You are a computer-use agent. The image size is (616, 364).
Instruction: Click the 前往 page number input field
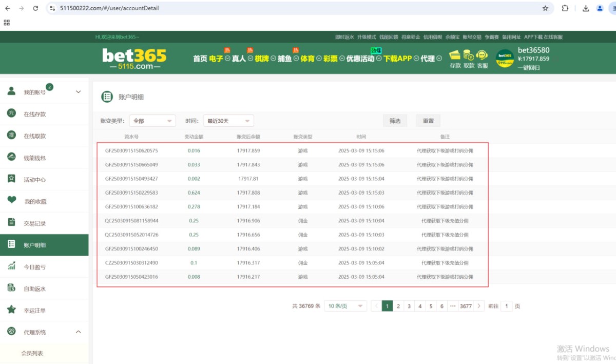pos(506,306)
